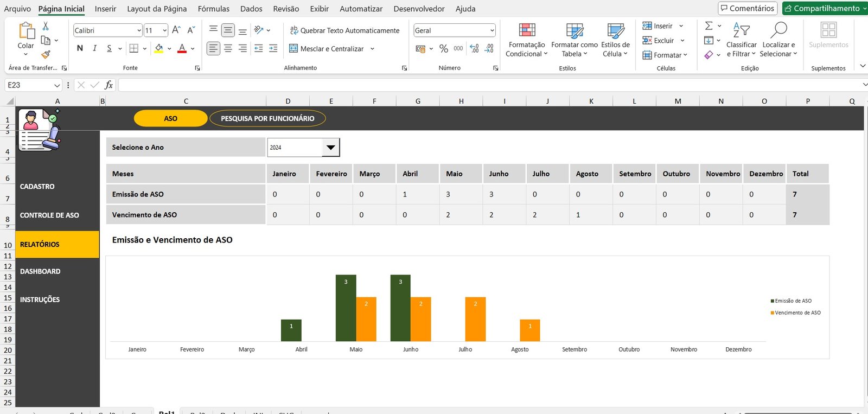This screenshot has width=868, height=414.
Task: Click the clear eraser icon in Edição
Action: tap(709, 55)
